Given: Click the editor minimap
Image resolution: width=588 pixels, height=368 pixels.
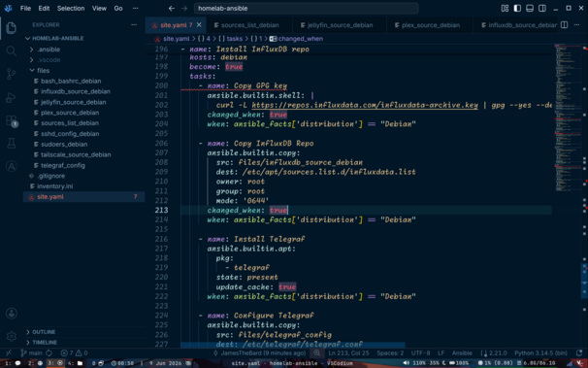Looking at the screenshot, I should point(568,117).
